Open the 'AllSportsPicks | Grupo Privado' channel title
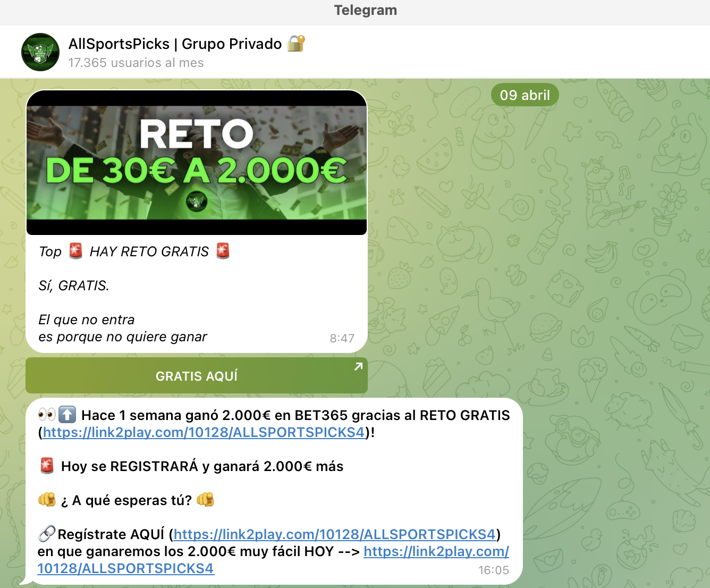This screenshot has height=588, width=710. (x=175, y=44)
